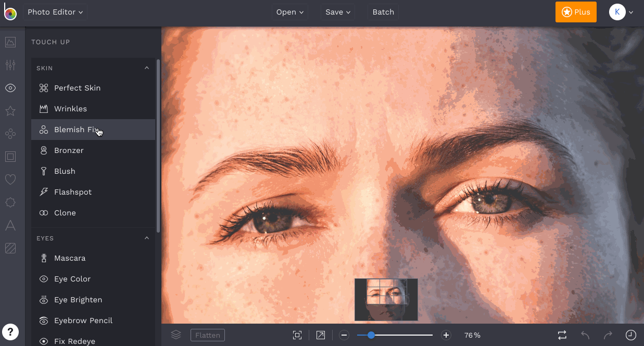Click the Touch Up panel scrollbar

point(158,146)
